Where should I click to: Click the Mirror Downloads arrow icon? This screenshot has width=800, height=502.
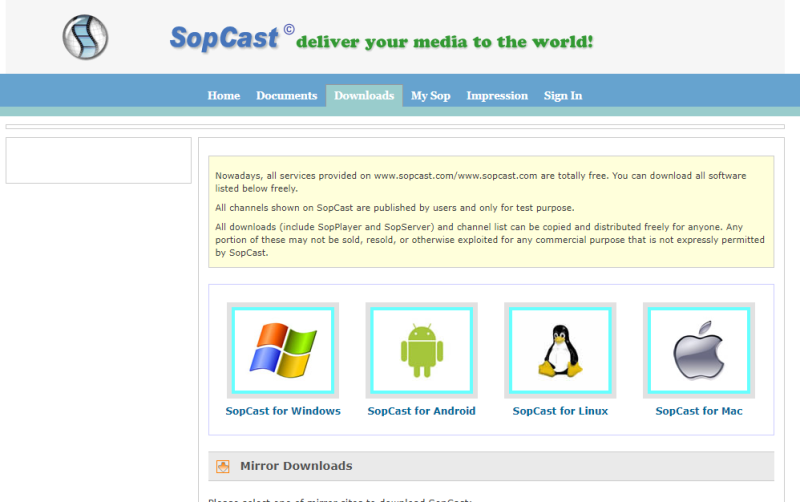(222, 466)
